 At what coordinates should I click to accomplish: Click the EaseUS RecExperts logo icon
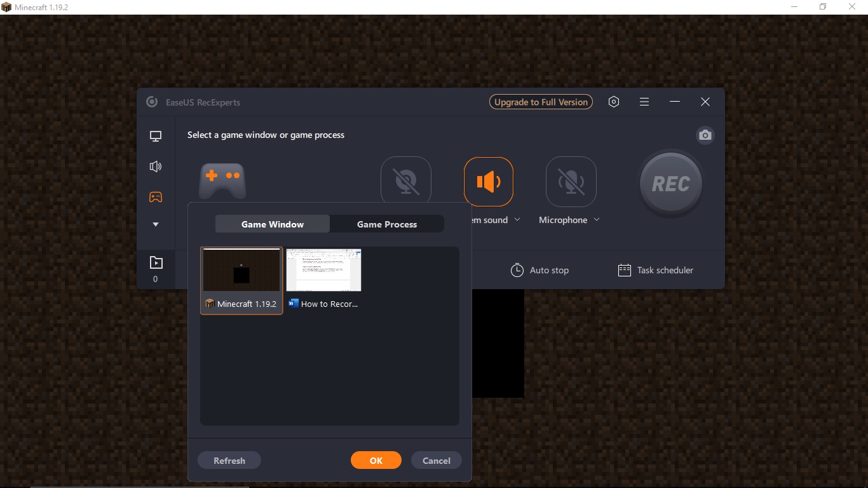pyautogui.click(x=152, y=102)
